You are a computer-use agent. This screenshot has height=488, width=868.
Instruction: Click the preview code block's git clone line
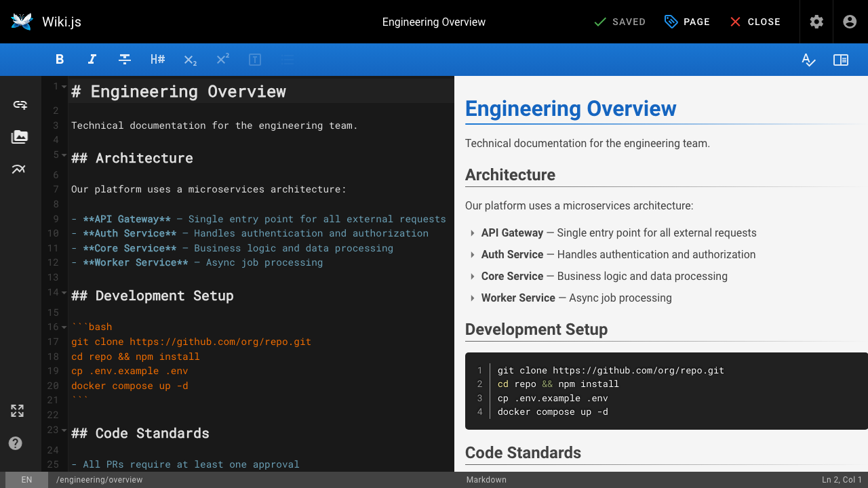pyautogui.click(x=611, y=371)
